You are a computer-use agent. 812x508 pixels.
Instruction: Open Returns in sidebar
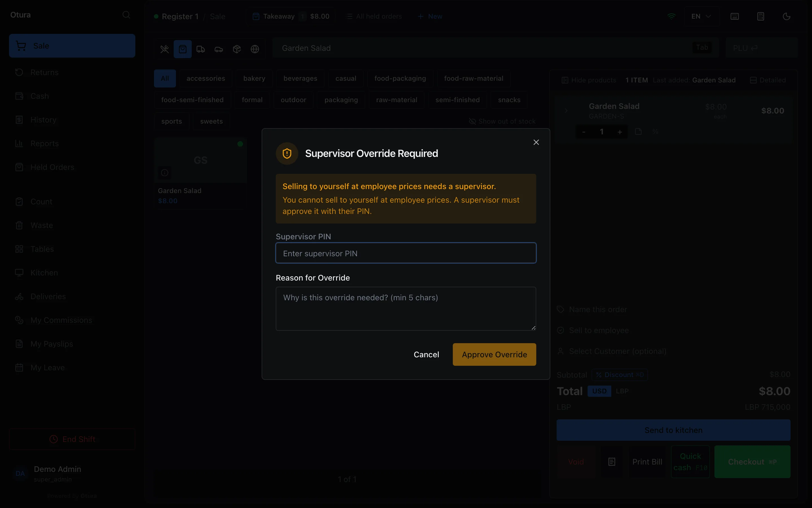tap(72, 72)
